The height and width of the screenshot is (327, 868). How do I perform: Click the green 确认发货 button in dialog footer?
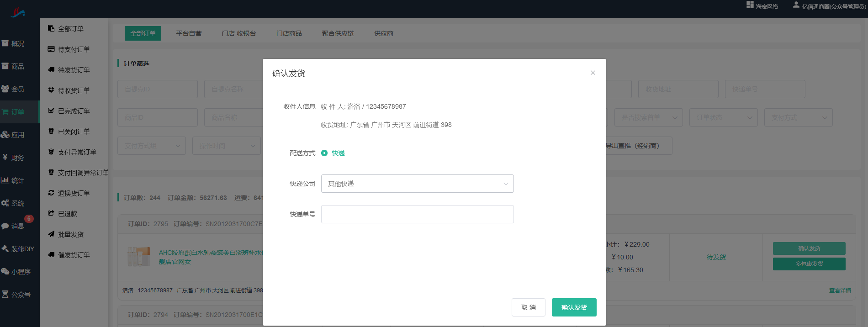coord(574,307)
